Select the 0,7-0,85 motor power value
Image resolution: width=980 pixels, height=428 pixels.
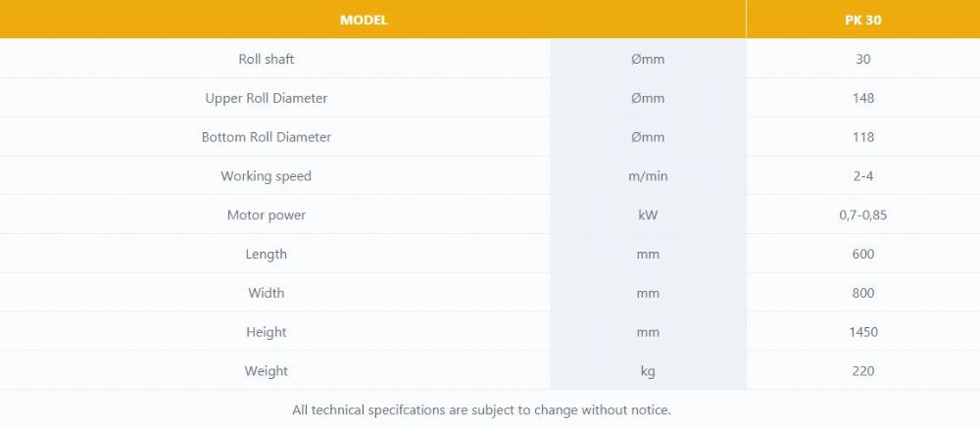tap(862, 214)
